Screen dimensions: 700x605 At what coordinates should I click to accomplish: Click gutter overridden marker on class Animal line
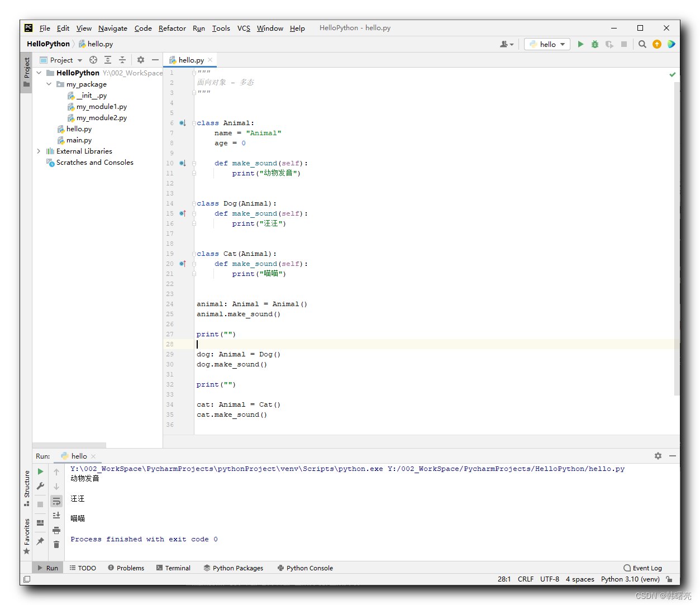(183, 123)
